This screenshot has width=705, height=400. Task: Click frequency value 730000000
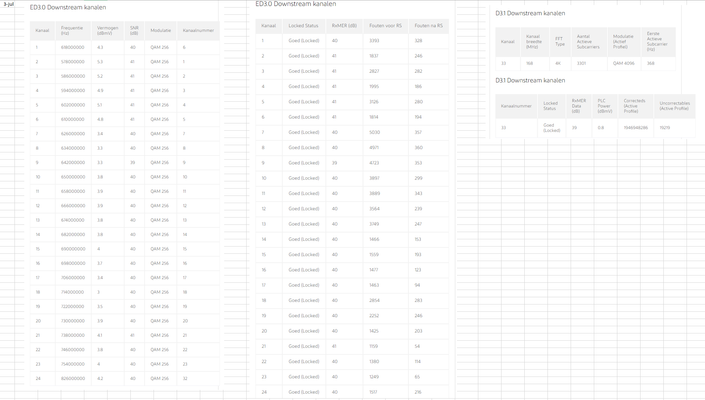coord(73,320)
